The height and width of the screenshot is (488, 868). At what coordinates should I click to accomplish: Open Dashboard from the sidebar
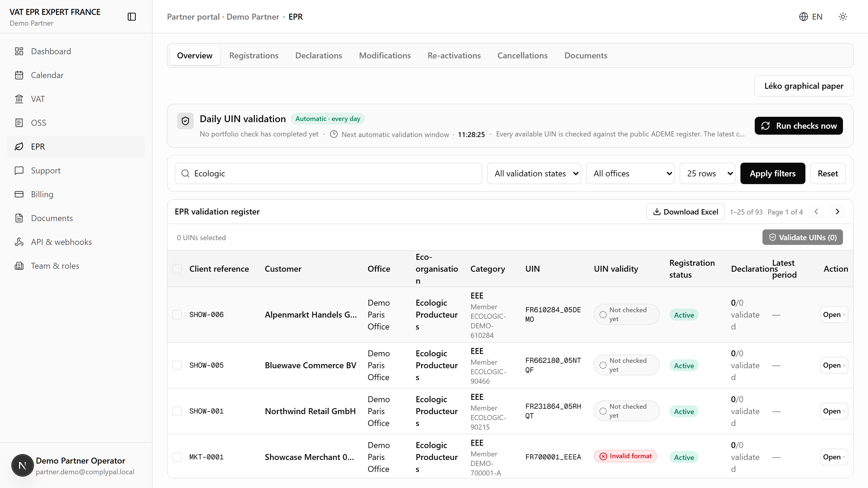[76, 51]
